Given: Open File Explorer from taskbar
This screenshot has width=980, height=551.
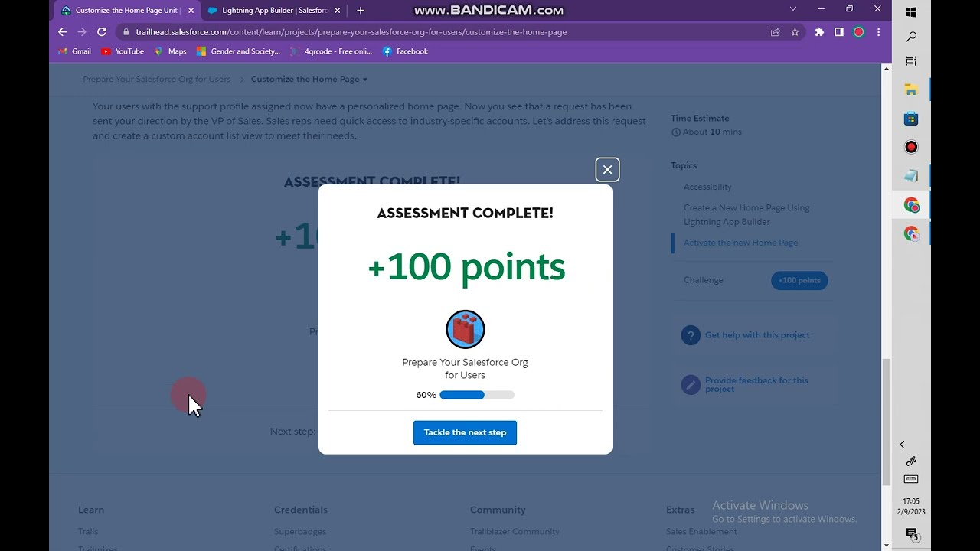Looking at the screenshot, I should 911,90.
